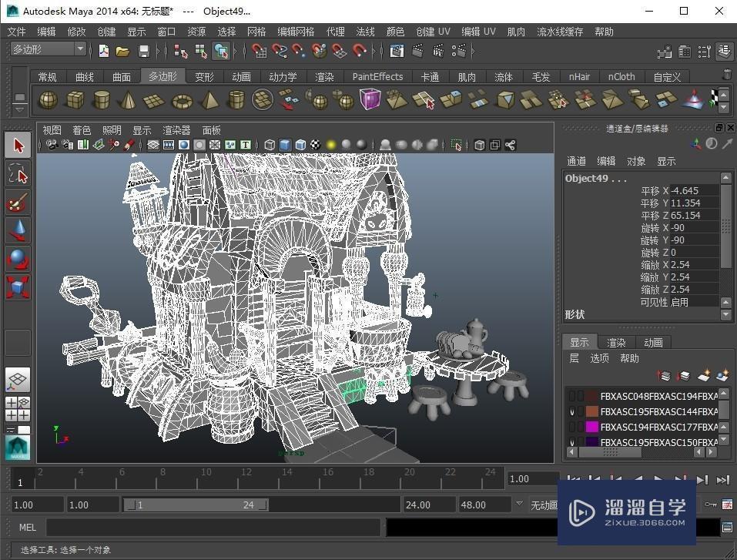This screenshot has width=737, height=560.
Task: Click the single perspective layout icon
Action: pyautogui.click(x=18, y=380)
